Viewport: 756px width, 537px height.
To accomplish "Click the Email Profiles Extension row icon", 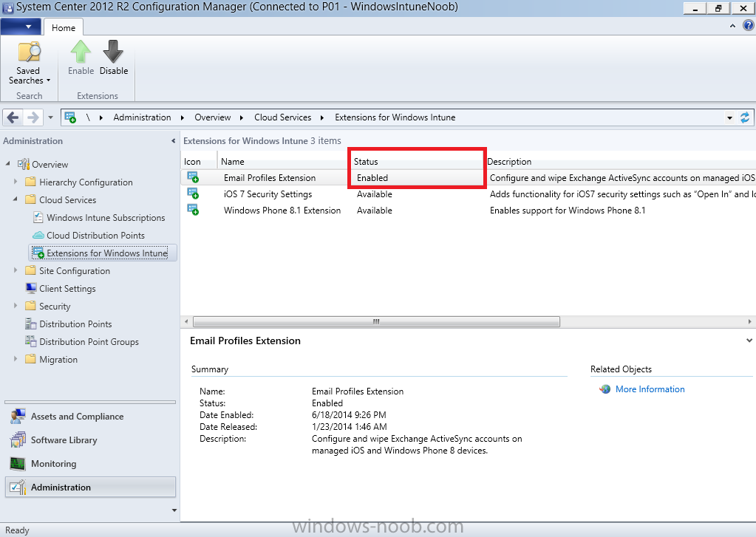I will point(193,177).
